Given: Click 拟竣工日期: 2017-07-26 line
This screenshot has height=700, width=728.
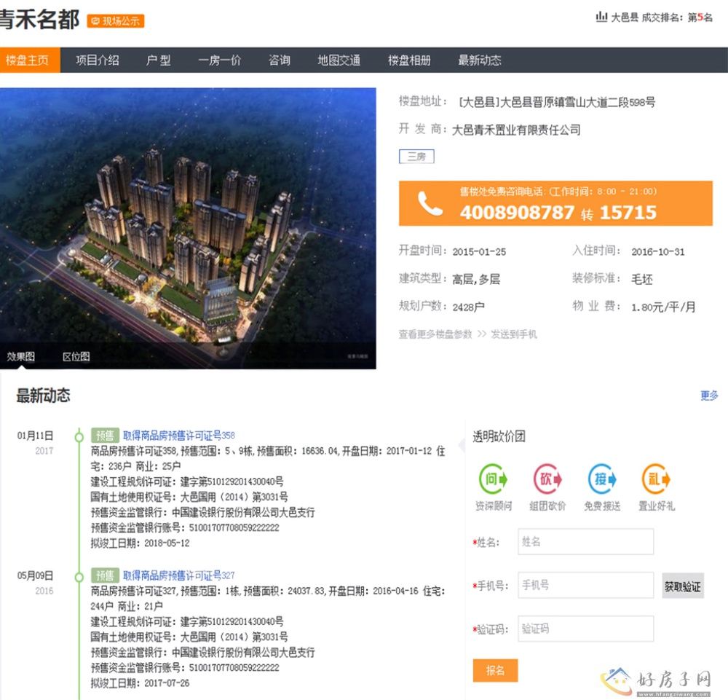Looking at the screenshot, I should [x=141, y=683].
